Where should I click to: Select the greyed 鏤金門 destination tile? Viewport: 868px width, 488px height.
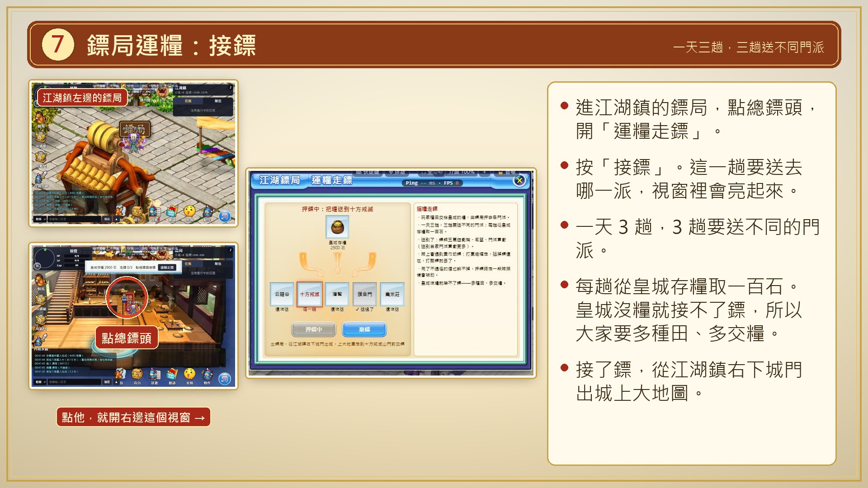pyautogui.click(x=365, y=294)
